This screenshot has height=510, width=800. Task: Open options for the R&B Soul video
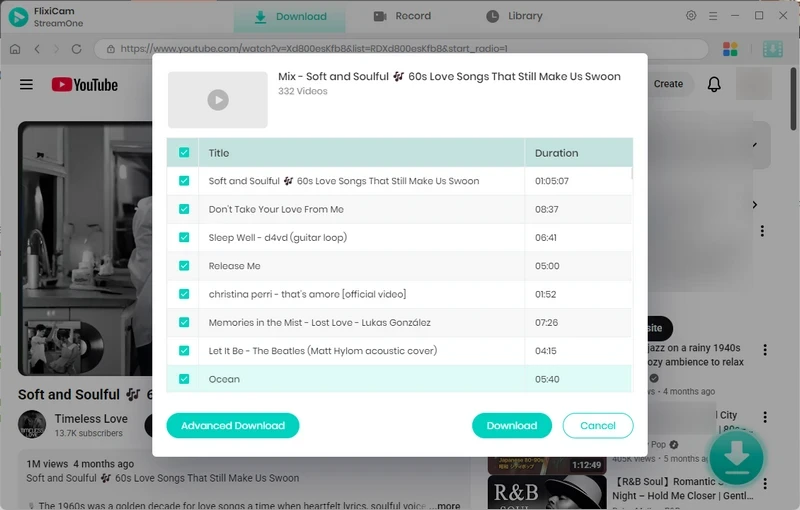coord(765,483)
